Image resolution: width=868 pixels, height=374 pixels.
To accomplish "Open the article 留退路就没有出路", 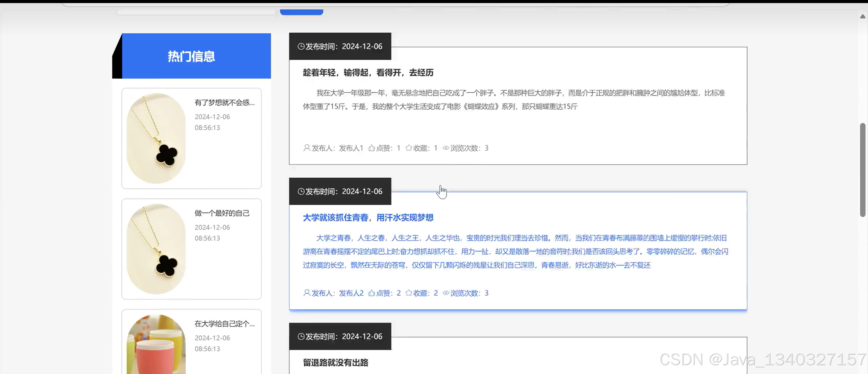I will [x=335, y=363].
